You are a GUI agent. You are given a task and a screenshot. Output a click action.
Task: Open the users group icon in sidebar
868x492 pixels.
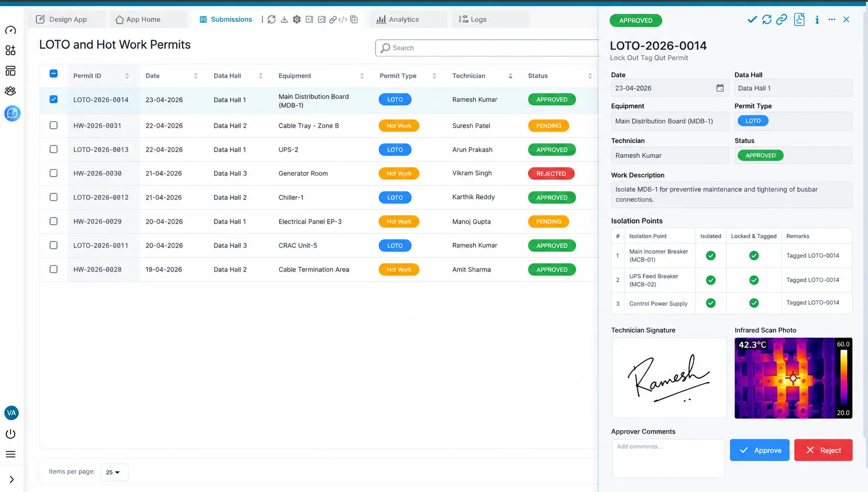click(10, 91)
